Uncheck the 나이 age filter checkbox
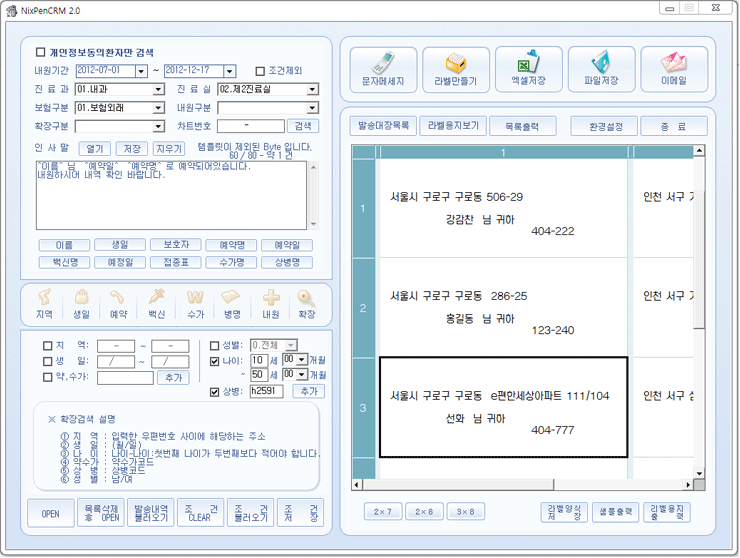 tap(213, 360)
